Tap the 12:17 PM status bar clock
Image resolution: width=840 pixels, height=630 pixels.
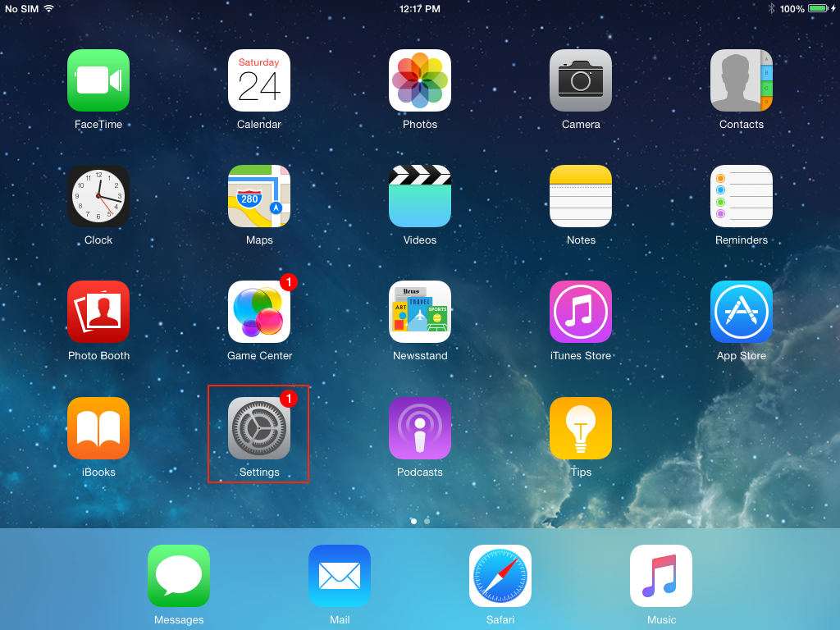(420, 8)
